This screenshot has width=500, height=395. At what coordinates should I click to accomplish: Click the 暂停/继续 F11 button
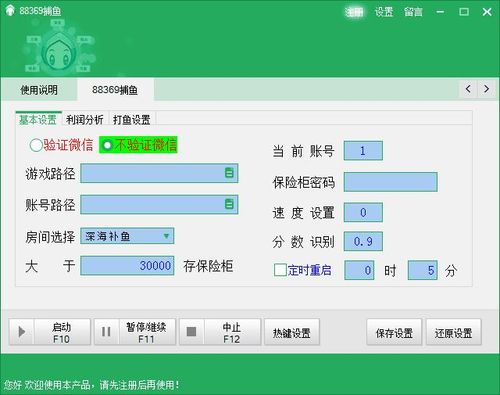[135, 332]
